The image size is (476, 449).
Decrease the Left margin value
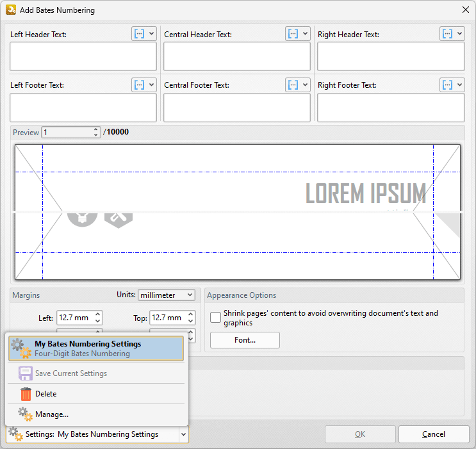98,321
